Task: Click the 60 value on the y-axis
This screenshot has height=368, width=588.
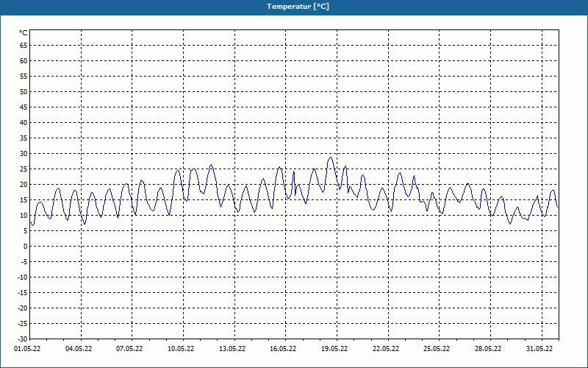Action: [24, 61]
